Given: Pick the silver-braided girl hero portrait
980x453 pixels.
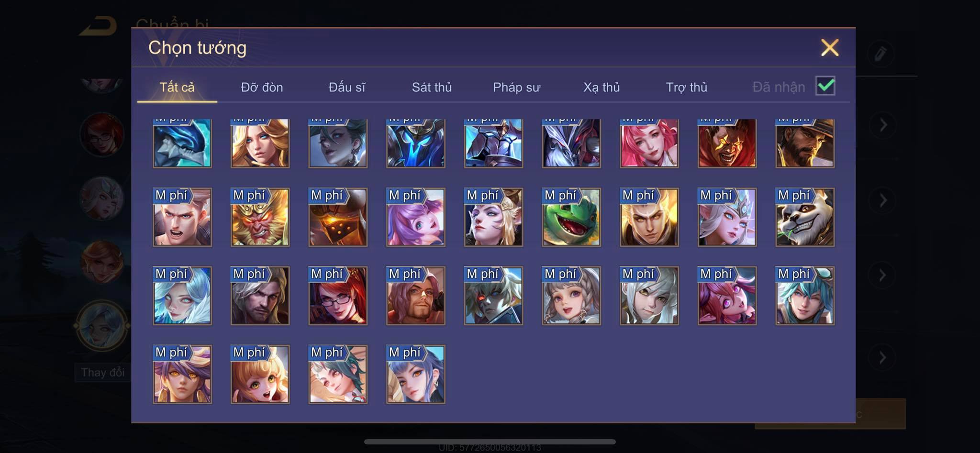Looking at the screenshot, I should coord(571,296).
